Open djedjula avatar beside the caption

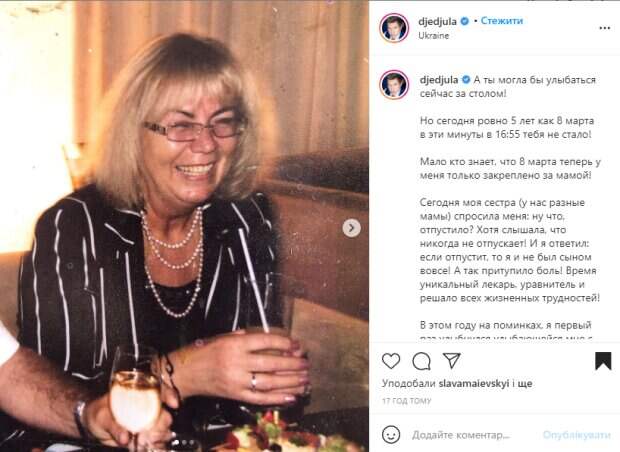394,85
